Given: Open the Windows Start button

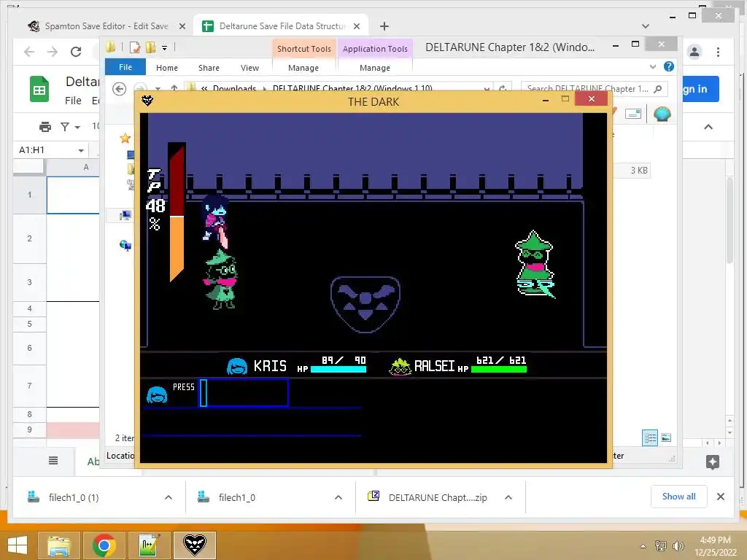Looking at the screenshot, I should coord(18,545).
